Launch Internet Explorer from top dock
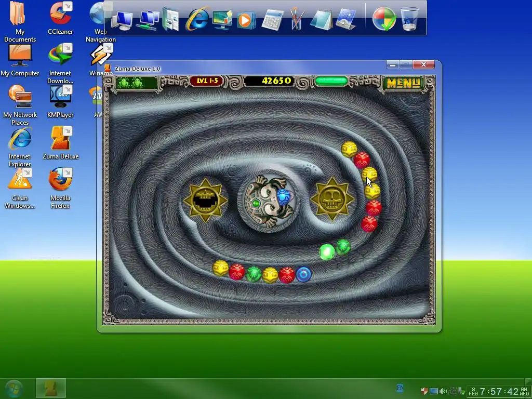Image resolution: width=532 pixels, height=399 pixels. point(197,19)
